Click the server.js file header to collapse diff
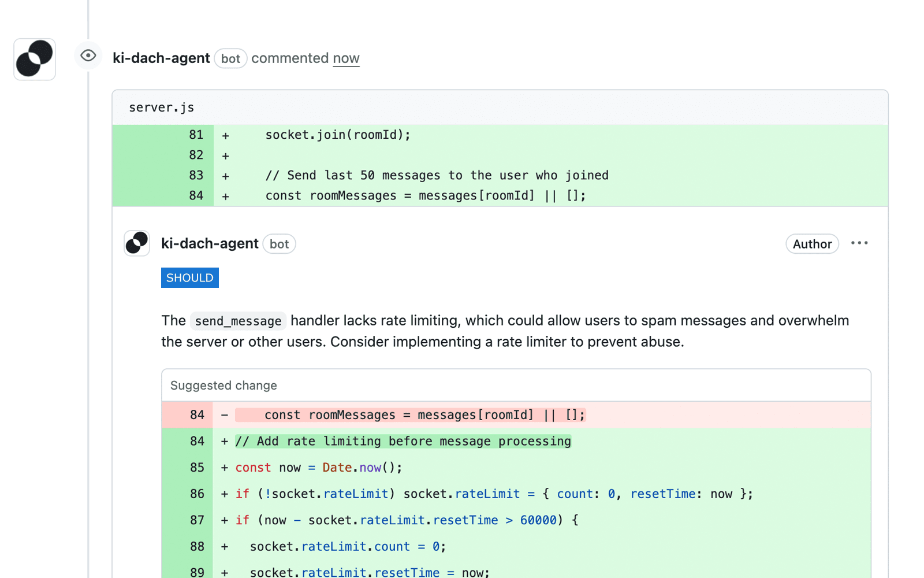 (x=161, y=107)
